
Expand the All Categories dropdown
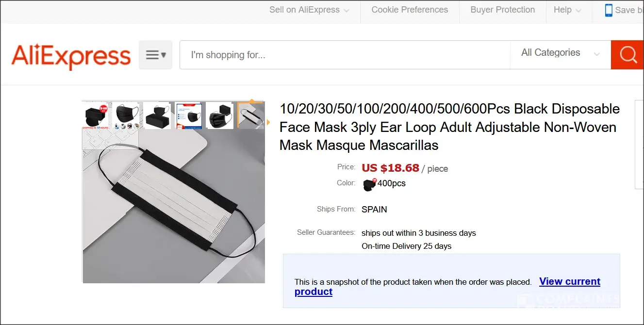[560, 53]
